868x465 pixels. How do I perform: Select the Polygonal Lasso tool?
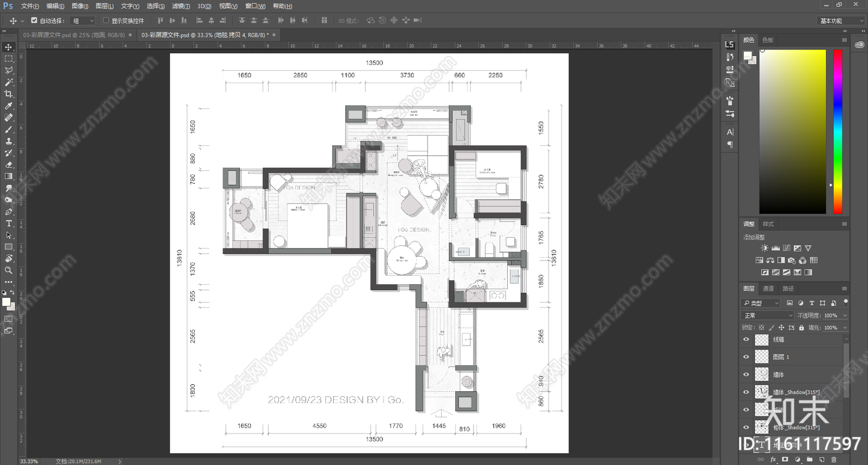pyautogui.click(x=9, y=71)
